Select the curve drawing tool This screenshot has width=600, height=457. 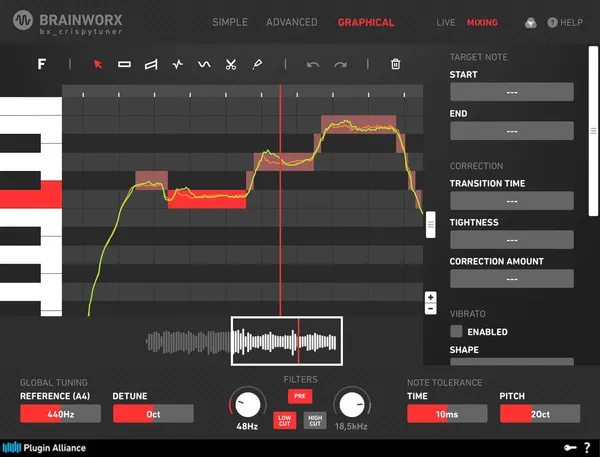pos(204,64)
